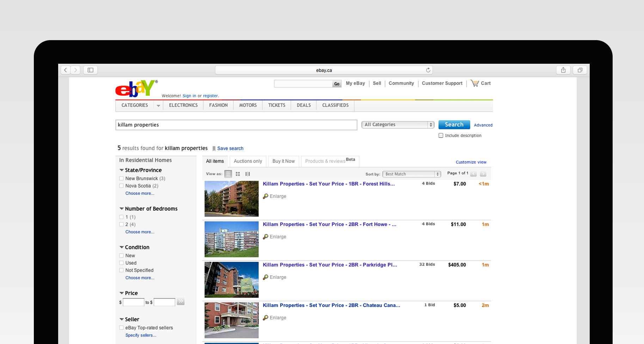The width and height of the screenshot is (644, 344).
Task: Enlarge the Forest Hills listing photo
Action: coord(275,196)
